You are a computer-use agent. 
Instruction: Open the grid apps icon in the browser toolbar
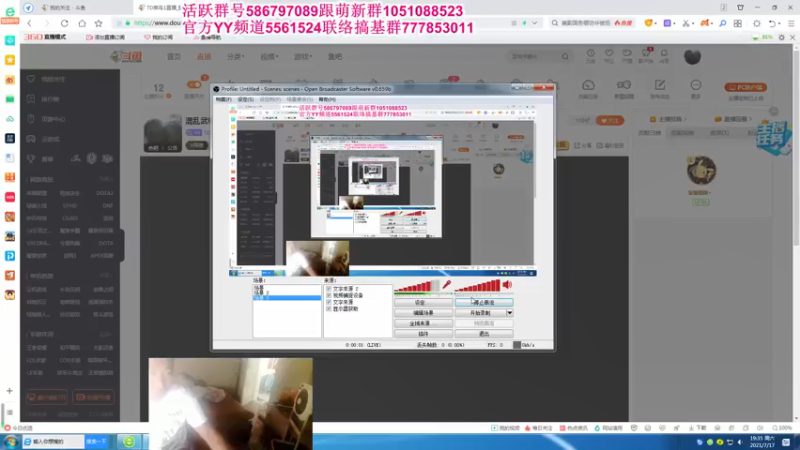click(x=738, y=23)
